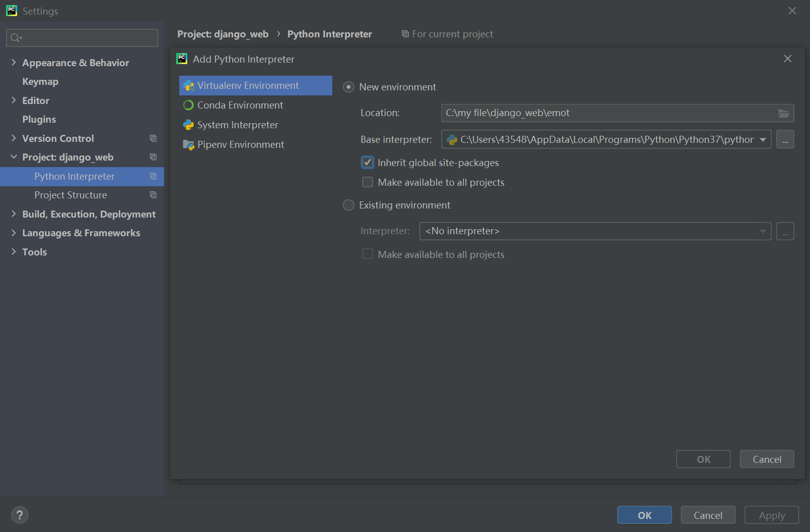
Task: Check Make available under New environment
Action: point(368,182)
